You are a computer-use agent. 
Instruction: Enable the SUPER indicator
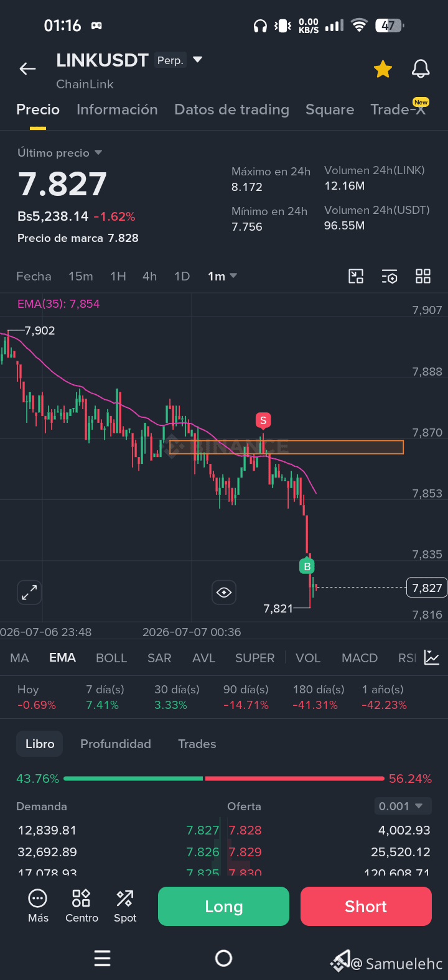255,658
